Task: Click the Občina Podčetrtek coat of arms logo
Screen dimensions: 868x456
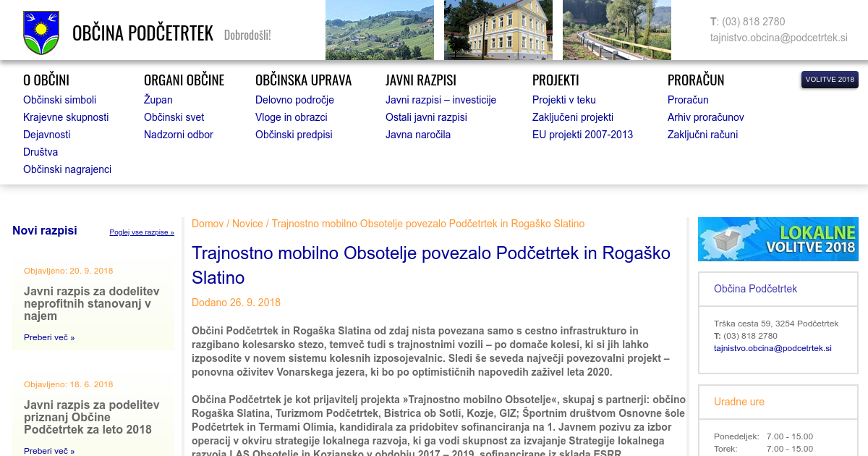Action: coord(41,33)
